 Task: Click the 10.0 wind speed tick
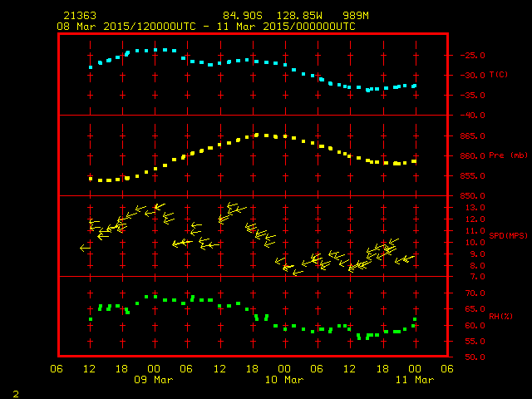pos(475,243)
